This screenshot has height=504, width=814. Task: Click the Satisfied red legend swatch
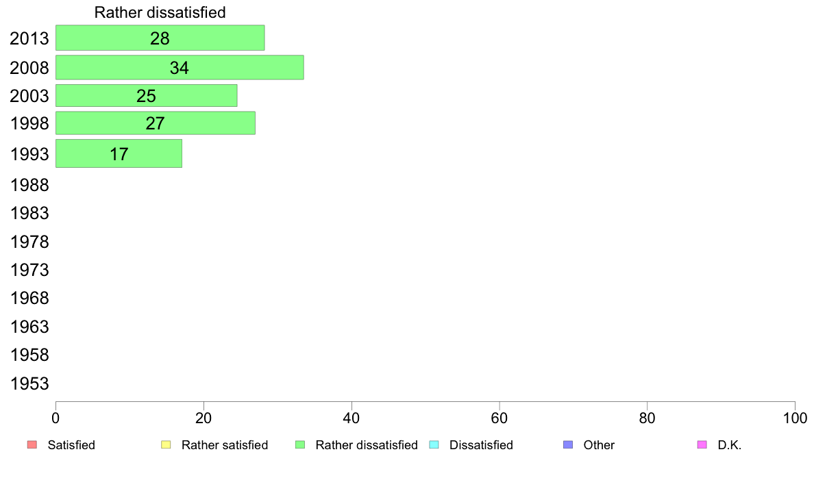click(x=32, y=445)
